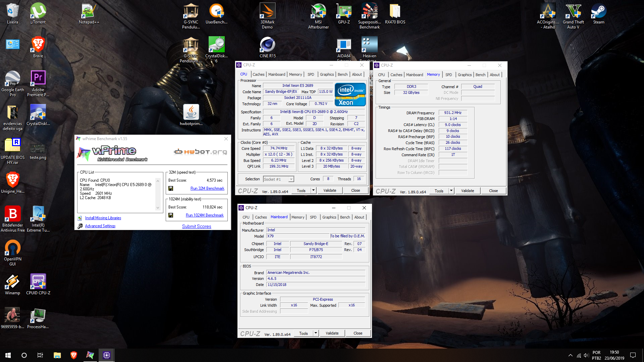Open Intel Extreme Tuning icon

pos(38,219)
